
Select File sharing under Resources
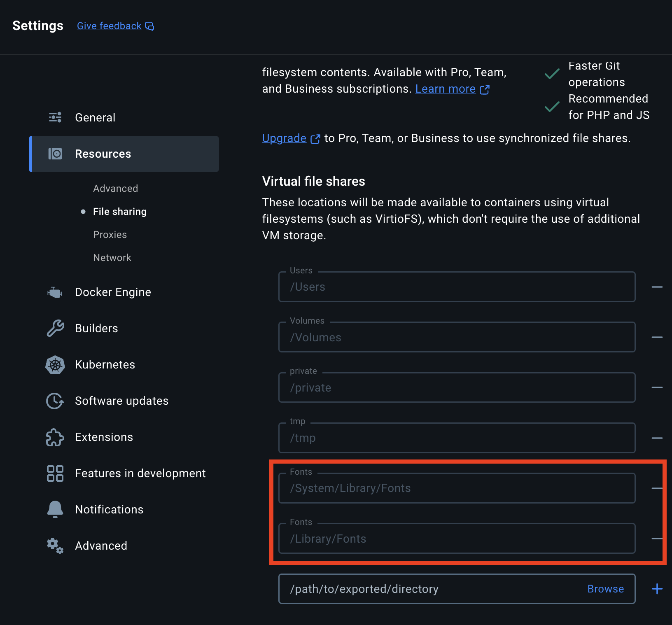pyautogui.click(x=119, y=211)
